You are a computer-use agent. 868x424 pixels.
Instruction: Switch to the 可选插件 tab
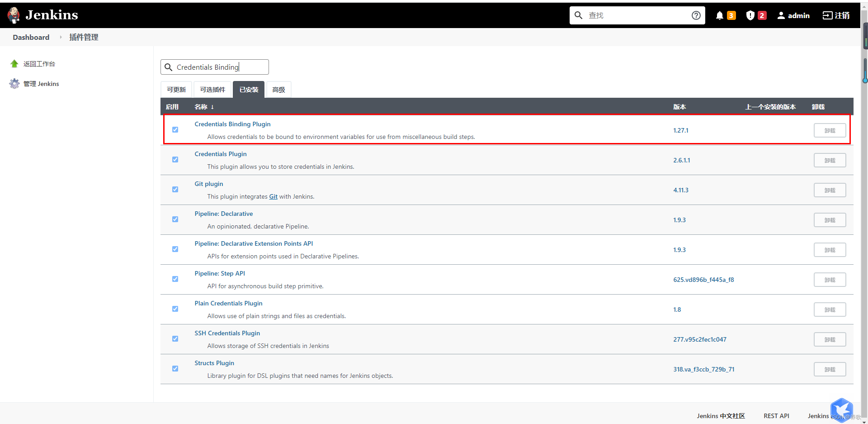point(212,90)
